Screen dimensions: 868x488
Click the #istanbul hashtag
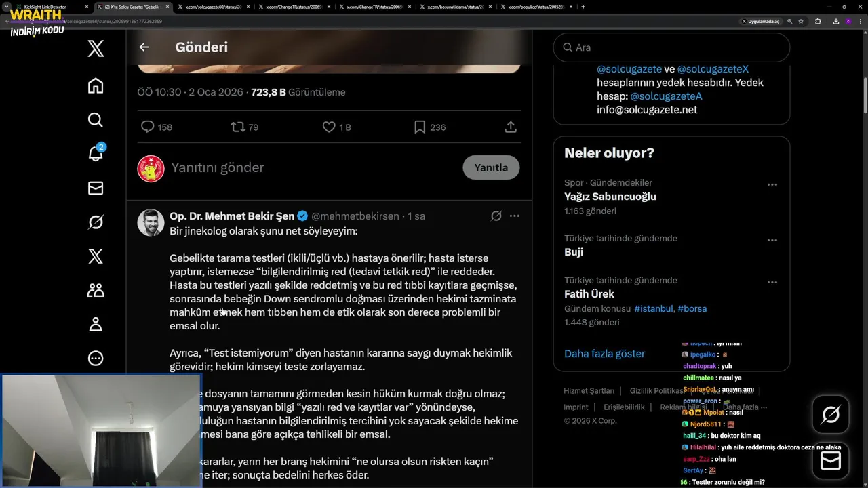pos(654,309)
